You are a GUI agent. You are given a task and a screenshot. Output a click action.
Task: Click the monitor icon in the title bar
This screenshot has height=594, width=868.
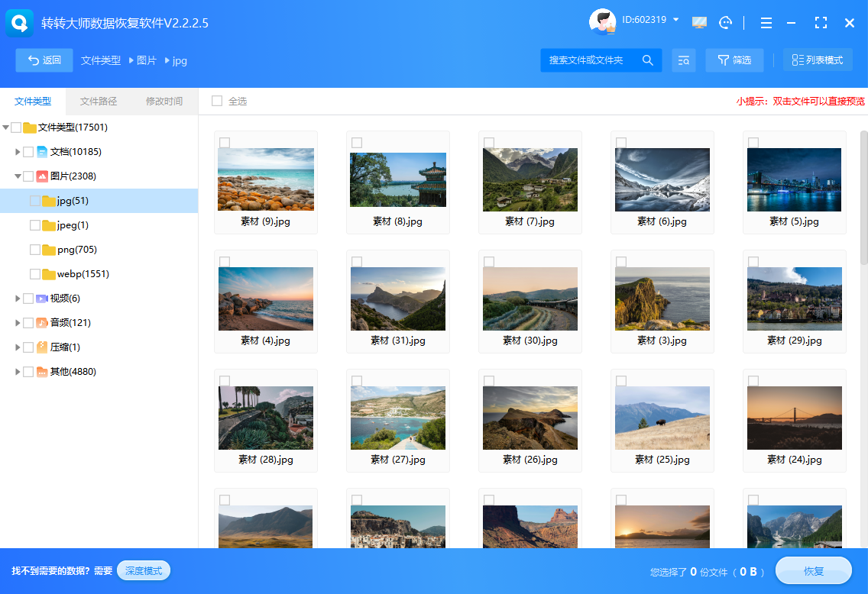tap(699, 23)
